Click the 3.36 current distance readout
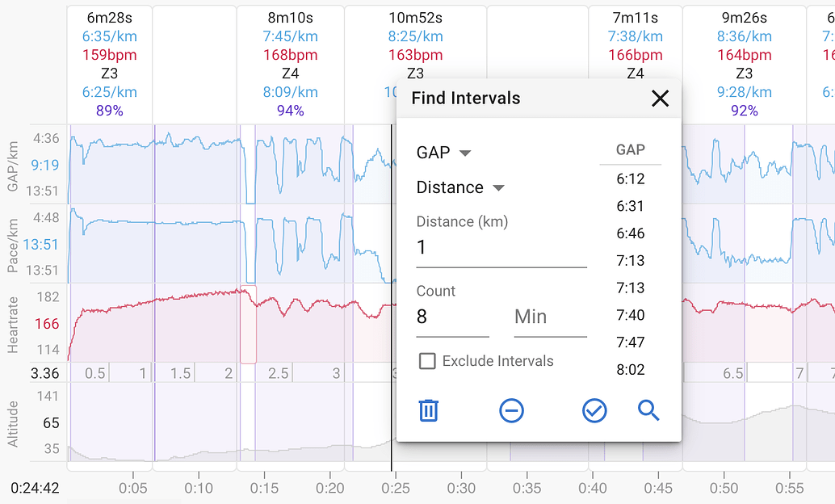This screenshot has height=504, width=835. tap(44, 373)
